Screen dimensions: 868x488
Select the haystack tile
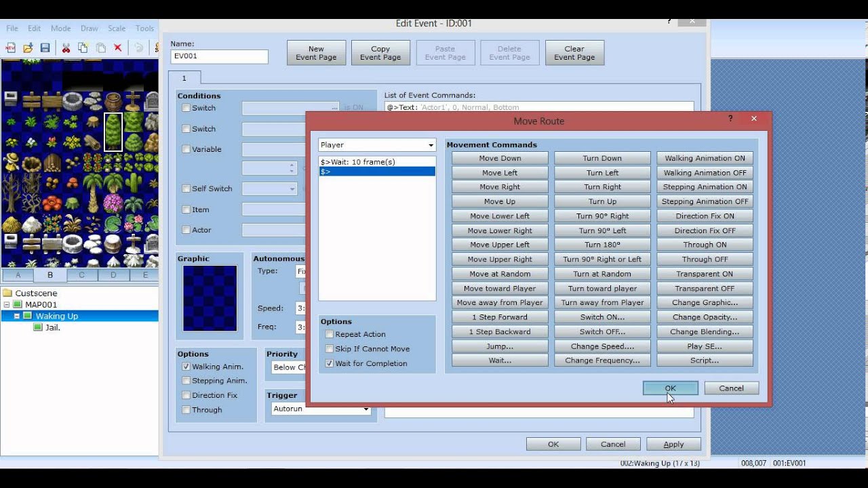pos(11,224)
